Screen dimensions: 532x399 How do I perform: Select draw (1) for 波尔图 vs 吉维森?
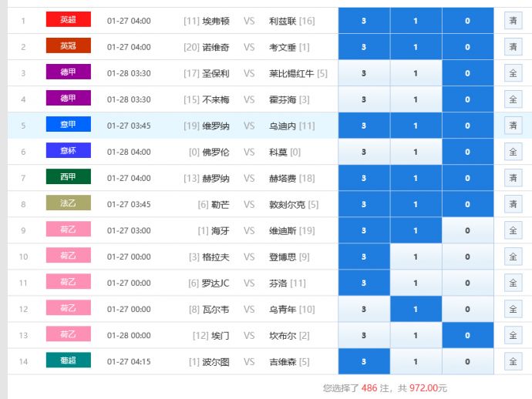tap(416, 361)
